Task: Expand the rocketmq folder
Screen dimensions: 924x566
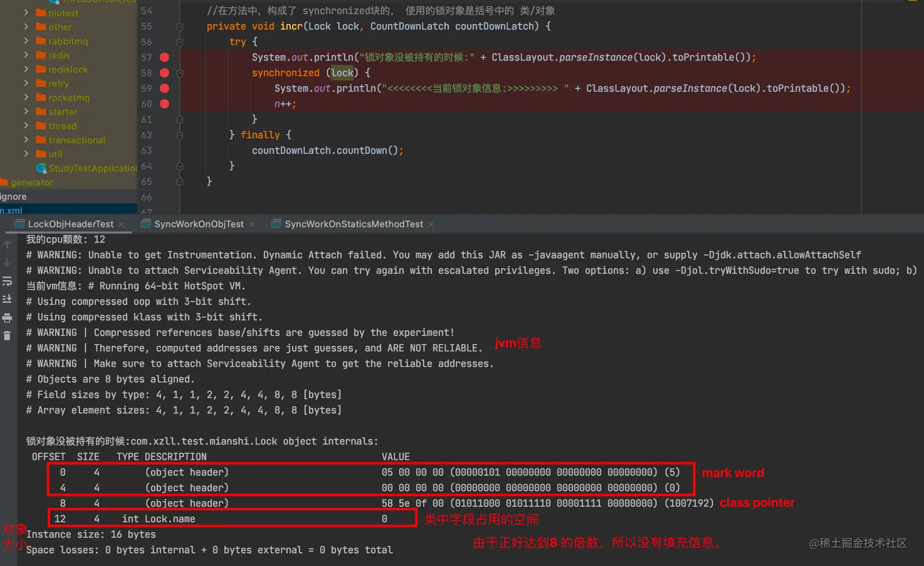Action: point(26,97)
